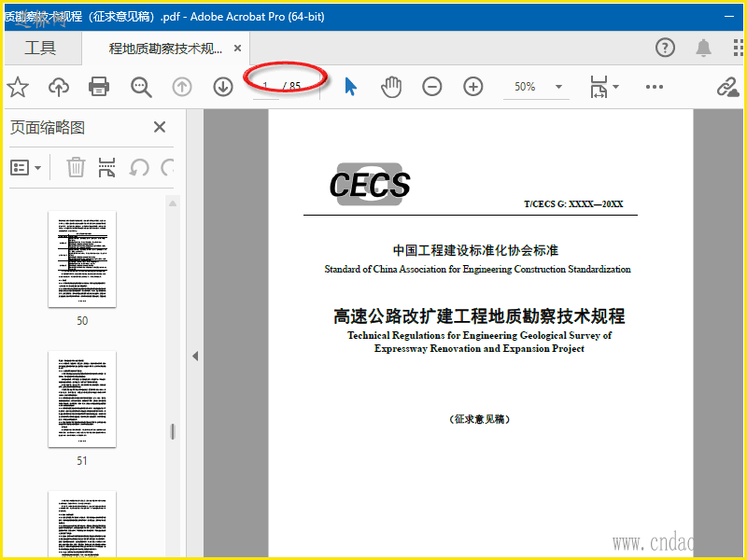Go to the previous page with the up arrow
The width and height of the screenshot is (747, 560).
(182, 87)
